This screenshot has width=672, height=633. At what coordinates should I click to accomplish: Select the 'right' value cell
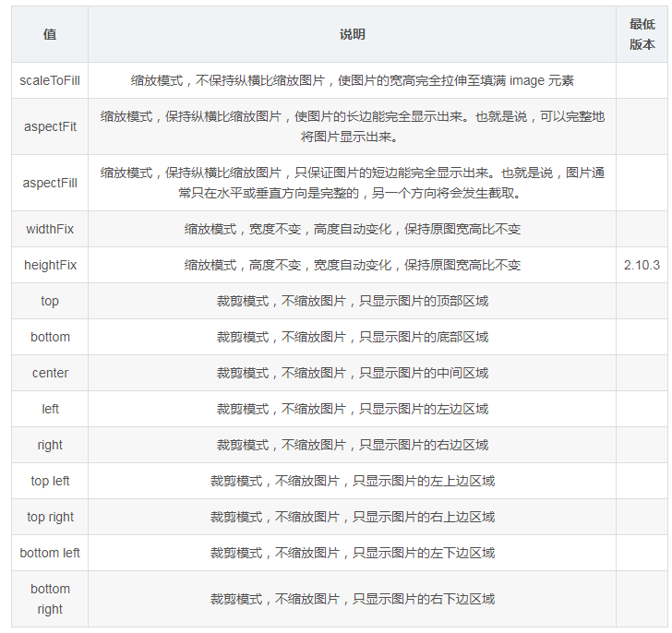(x=50, y=445)
